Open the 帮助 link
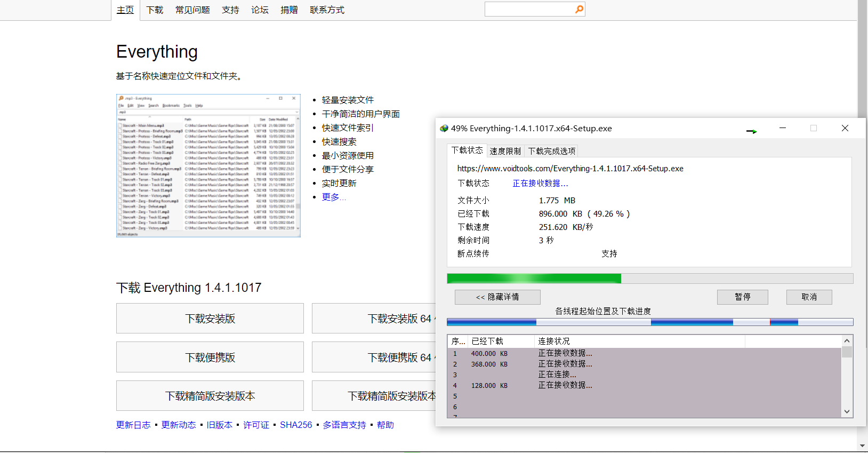 (x=385, y=425)
